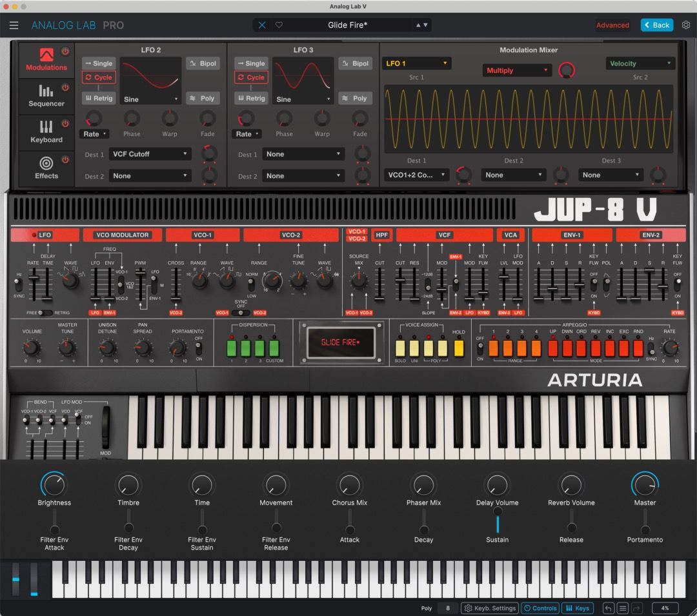Open Keyb. Settings
This screenshot has height=616, width=697.
point(490,608)
